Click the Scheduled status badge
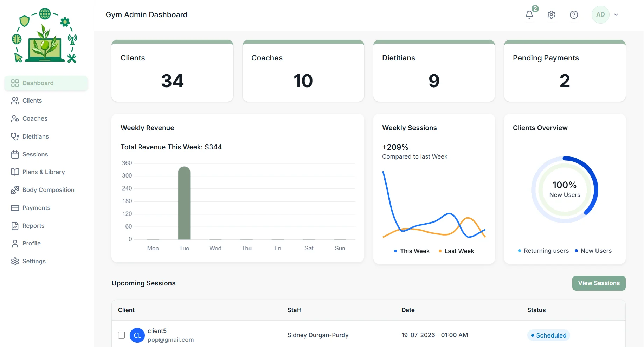 [548, 335]
